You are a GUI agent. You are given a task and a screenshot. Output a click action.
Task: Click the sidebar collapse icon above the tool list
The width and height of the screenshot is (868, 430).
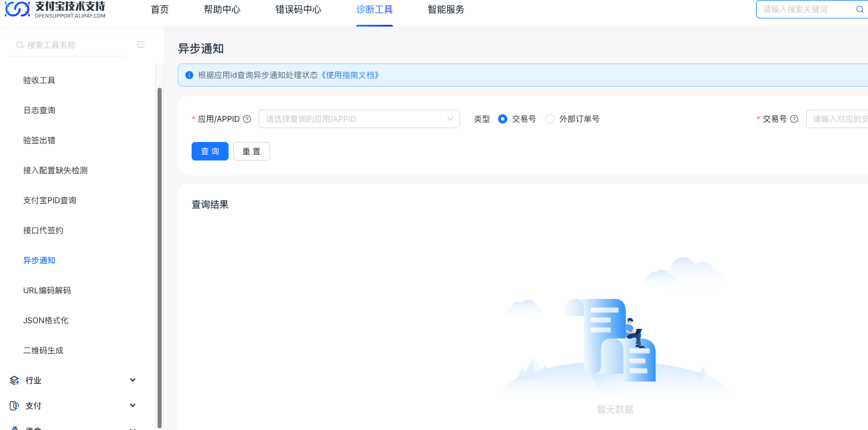pos(140,44)
